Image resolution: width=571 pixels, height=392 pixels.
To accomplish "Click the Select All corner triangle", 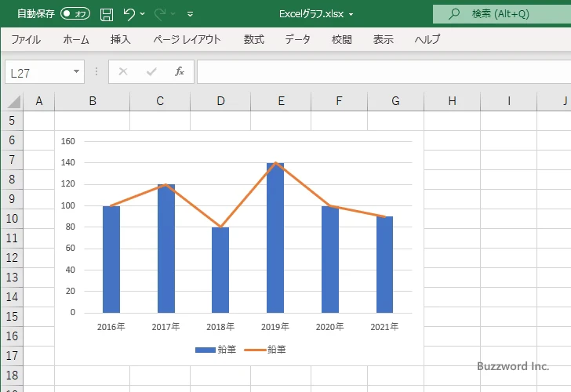I will click(x=13, y=102).
